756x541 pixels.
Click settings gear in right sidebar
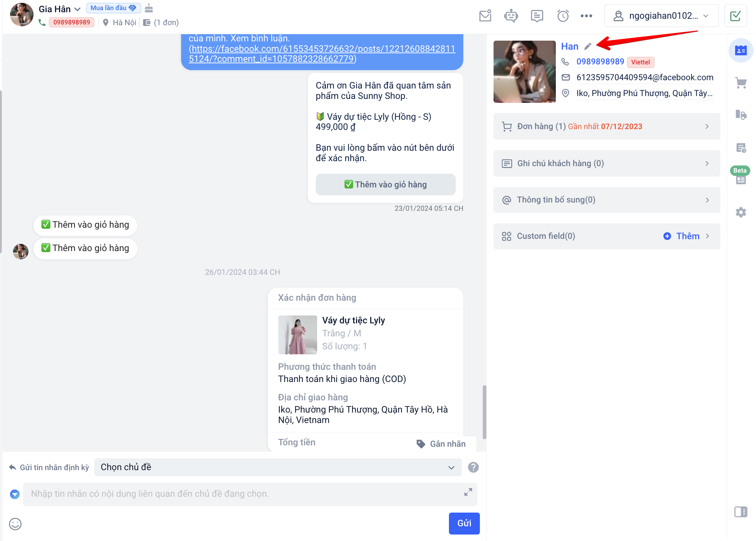[741, 212]
